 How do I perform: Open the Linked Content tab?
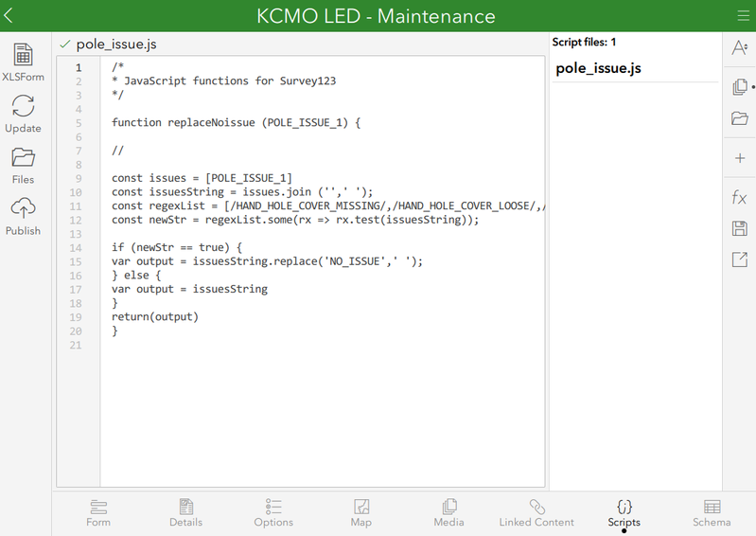pos(536,513)
